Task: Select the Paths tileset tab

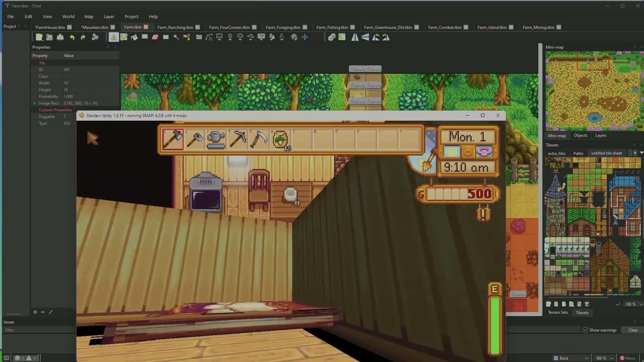Action: point(578,153)
